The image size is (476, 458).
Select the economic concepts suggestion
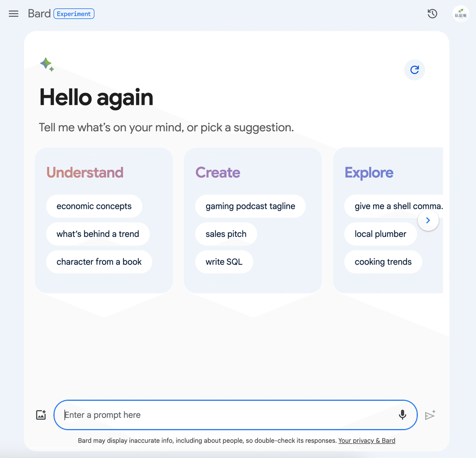94,206
